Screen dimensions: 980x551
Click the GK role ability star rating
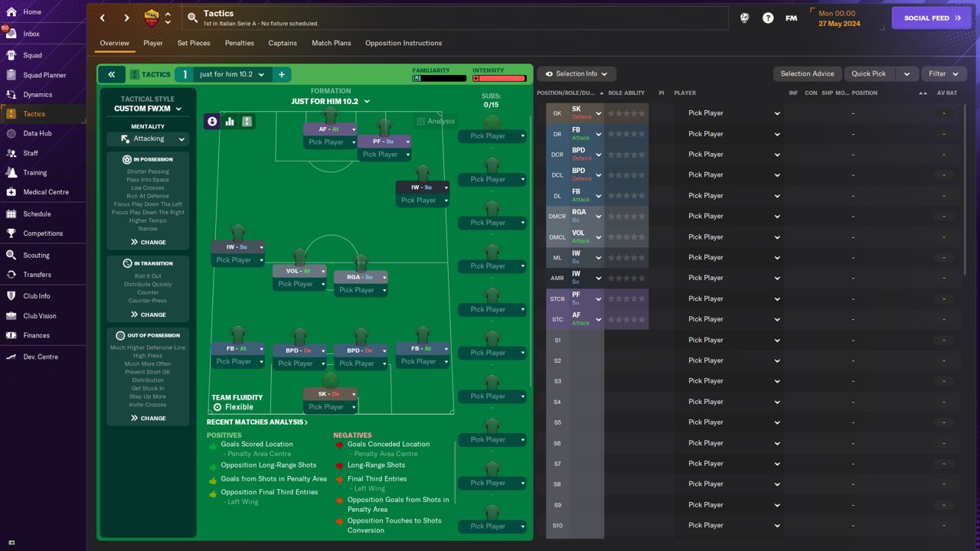[626, 113]
